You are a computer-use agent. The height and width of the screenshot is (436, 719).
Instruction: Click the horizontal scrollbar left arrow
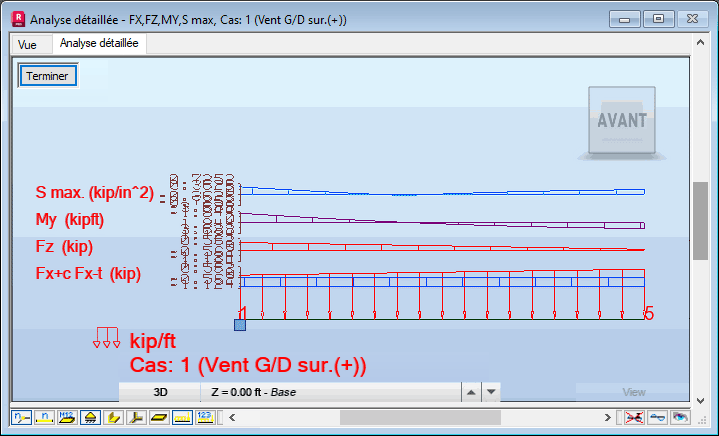pyautogui.click(x=232, y=418)
